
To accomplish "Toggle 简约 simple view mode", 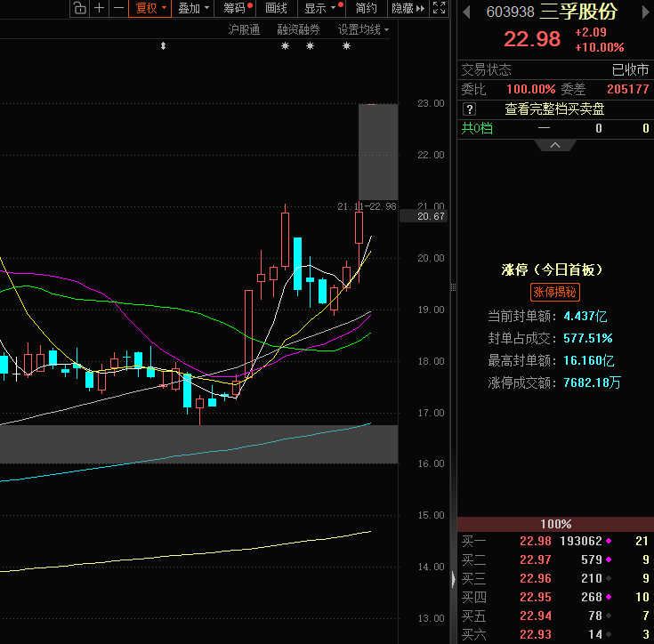I will tap(366, 8).
